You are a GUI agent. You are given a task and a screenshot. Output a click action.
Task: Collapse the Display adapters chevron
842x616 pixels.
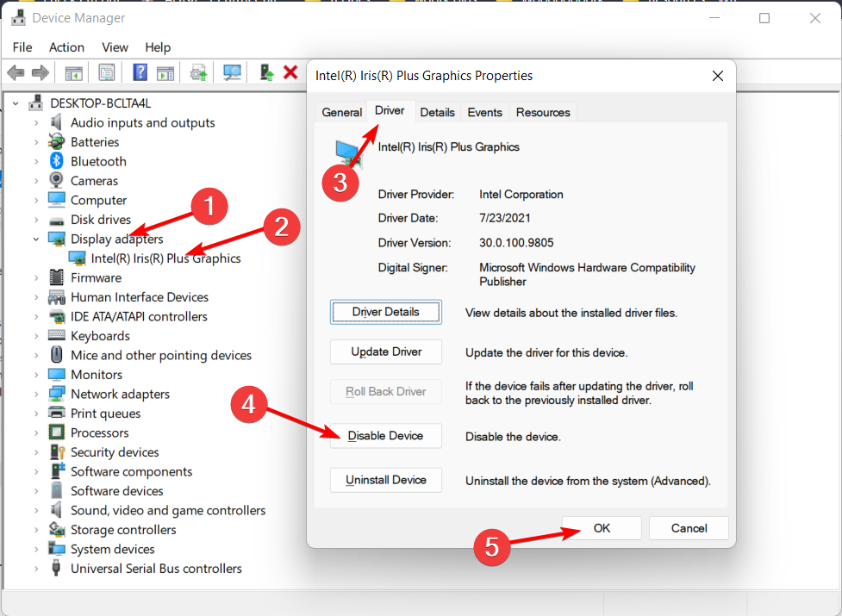pos(36,240)
